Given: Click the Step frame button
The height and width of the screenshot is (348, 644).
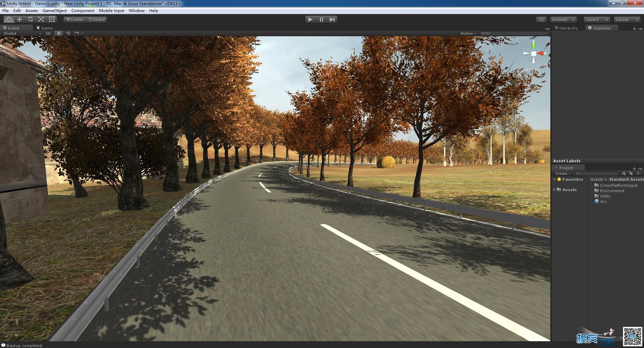Looking at the screenshot, I should pos(332,19).
